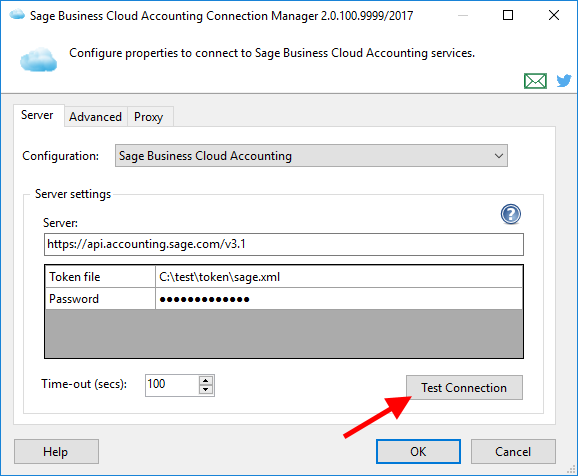
Task: Increase Time-out value with up arrow
Action: point(206,381)
